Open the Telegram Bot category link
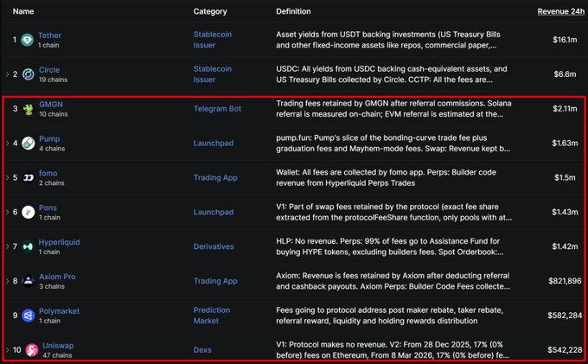Image resolution: width=588 pixels, height=364 pixels. tap(217, 109)
